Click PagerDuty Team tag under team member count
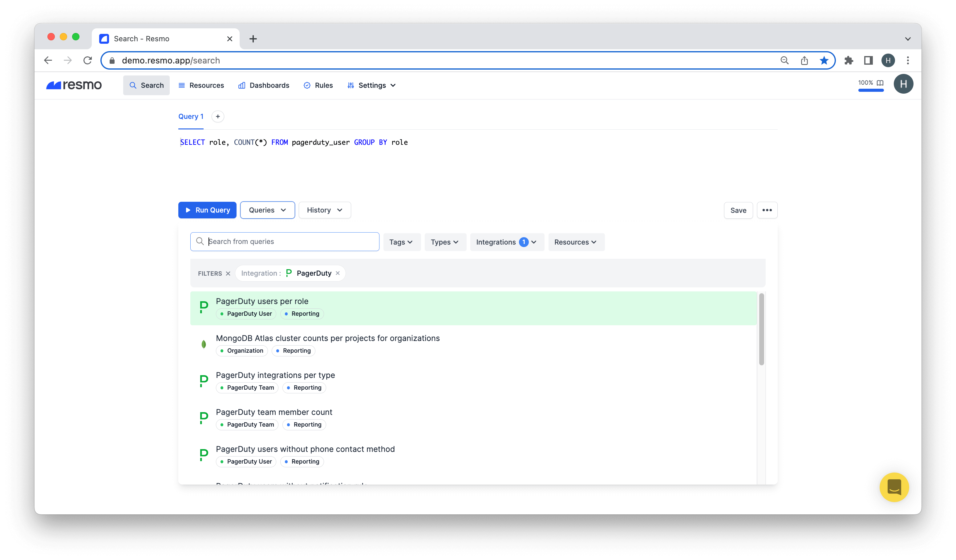Viewport: 956px width, 560px height. (247, 425)
